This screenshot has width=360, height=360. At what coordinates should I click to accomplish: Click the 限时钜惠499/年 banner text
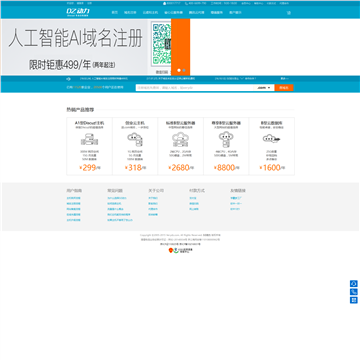(x=72, y=65)
